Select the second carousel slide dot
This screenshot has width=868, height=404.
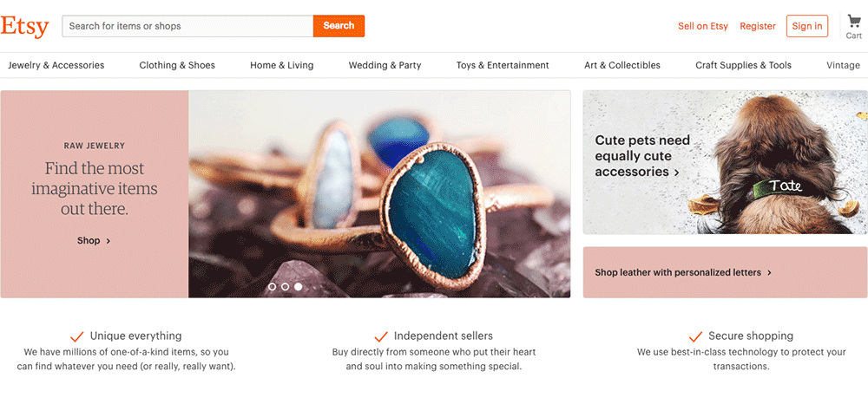285,286
